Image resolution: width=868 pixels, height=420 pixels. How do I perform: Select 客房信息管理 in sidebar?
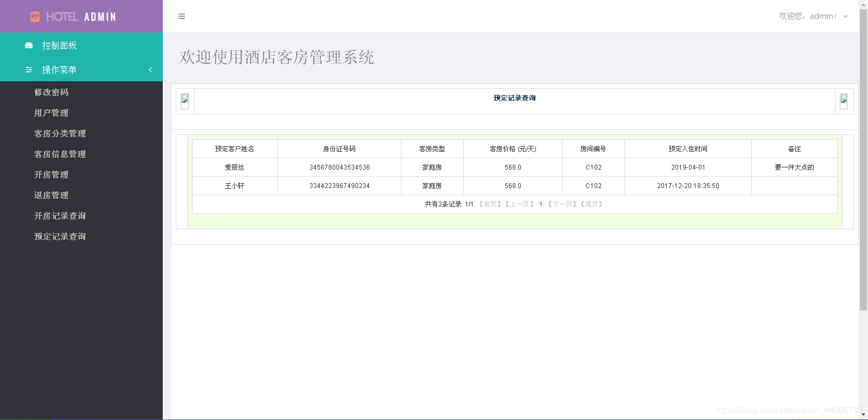pyautogui.click(x=60, y=154)
